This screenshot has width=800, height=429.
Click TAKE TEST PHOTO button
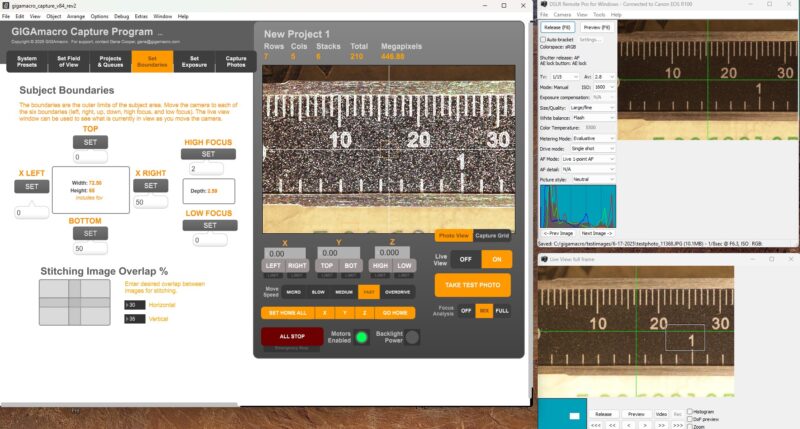[x=472, y=285]
